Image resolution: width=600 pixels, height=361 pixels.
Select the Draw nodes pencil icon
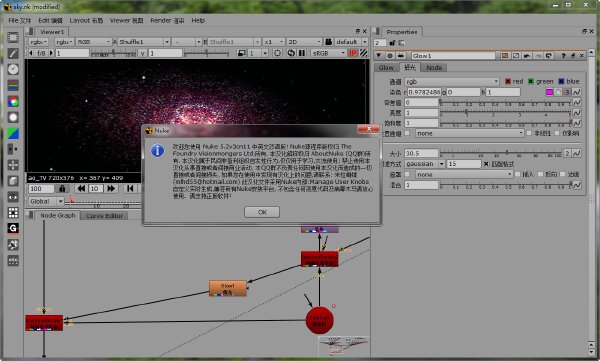pyautogui.click(x=13, y=53)
